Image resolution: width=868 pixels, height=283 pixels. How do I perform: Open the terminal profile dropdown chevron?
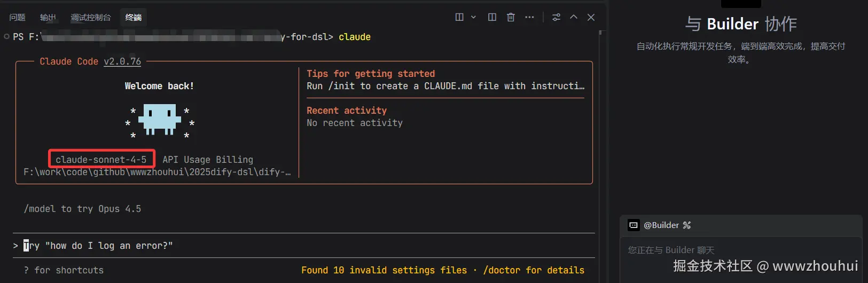click(473, 17)
